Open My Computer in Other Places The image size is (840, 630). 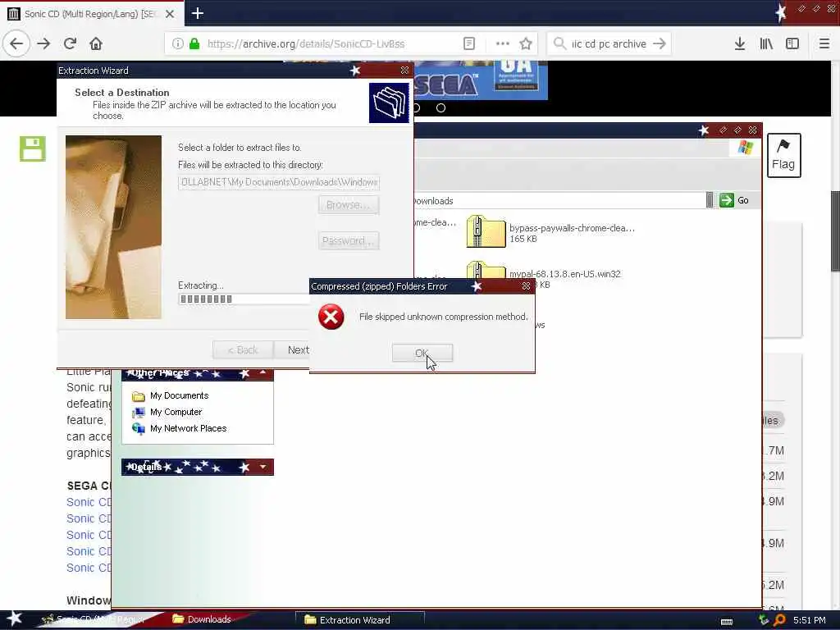point(176,412)
